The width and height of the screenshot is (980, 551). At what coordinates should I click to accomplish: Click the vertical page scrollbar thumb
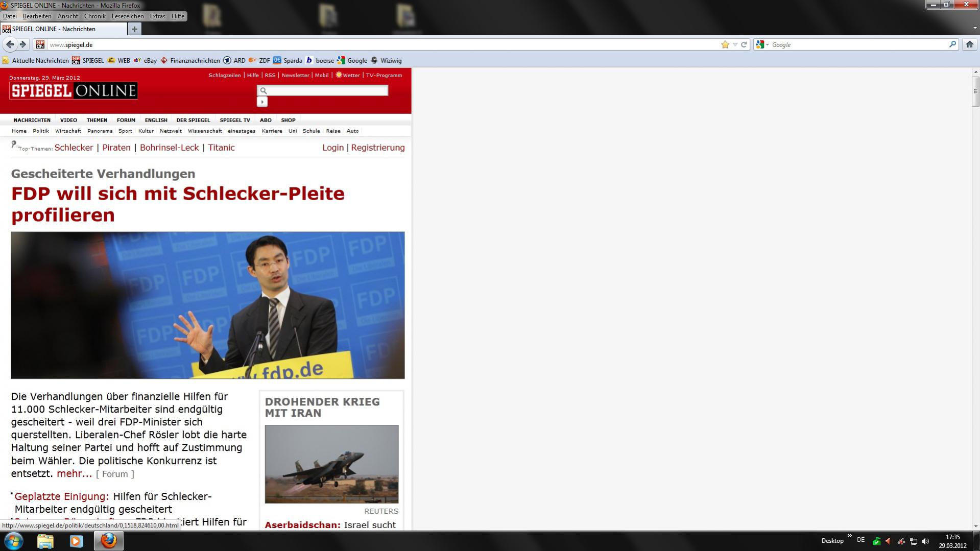click(975, 91)
